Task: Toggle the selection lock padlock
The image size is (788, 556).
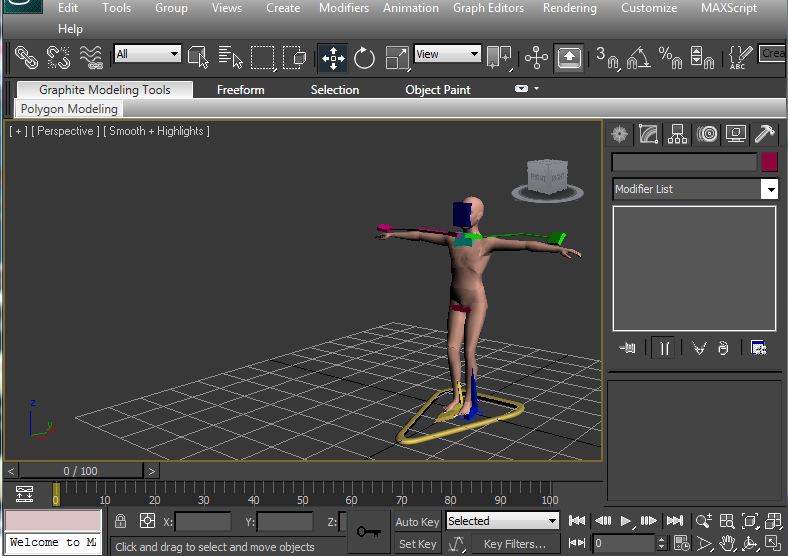Action: point(120,521)
